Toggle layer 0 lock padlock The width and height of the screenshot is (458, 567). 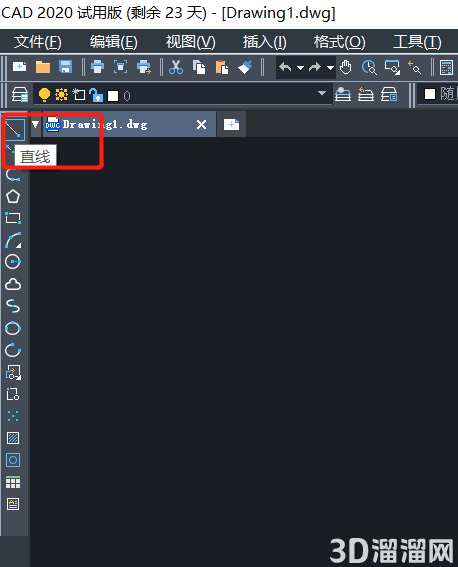[96, 95]
